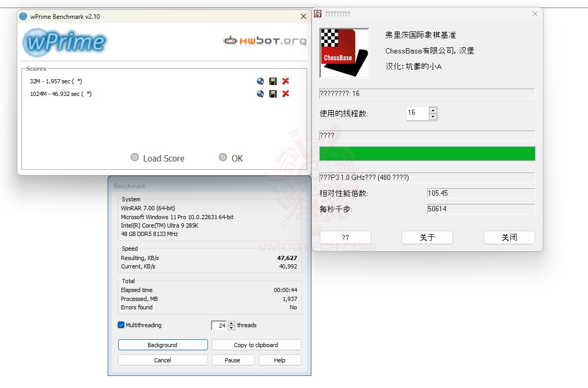Click the Background button in WinRAR benchmark
This screenshot has height=388, width=588.
(x=163, y=345)
